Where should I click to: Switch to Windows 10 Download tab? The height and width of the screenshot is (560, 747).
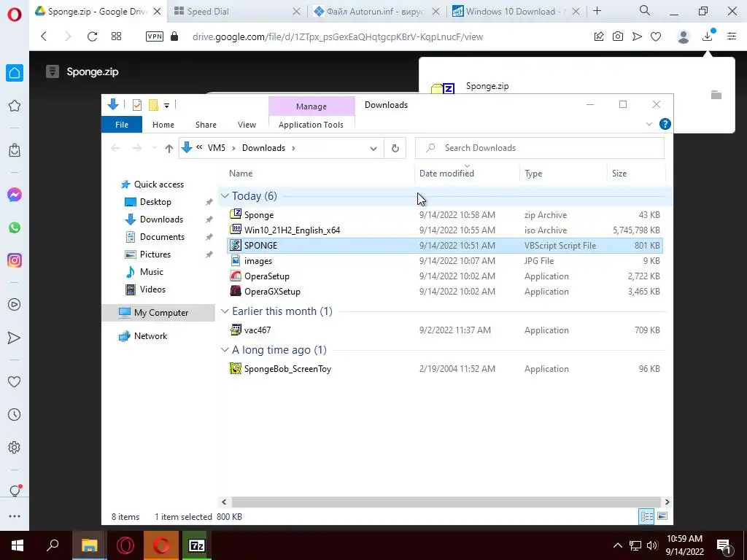pyautogui.click(x=516, y=12)
